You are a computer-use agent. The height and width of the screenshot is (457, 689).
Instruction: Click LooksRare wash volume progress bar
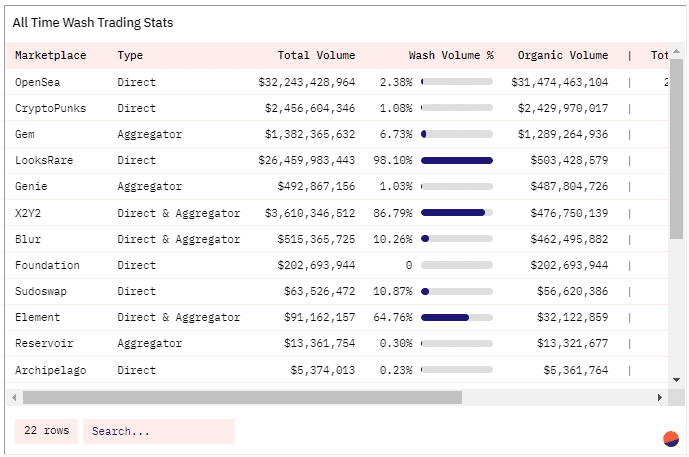click(457, 161)
